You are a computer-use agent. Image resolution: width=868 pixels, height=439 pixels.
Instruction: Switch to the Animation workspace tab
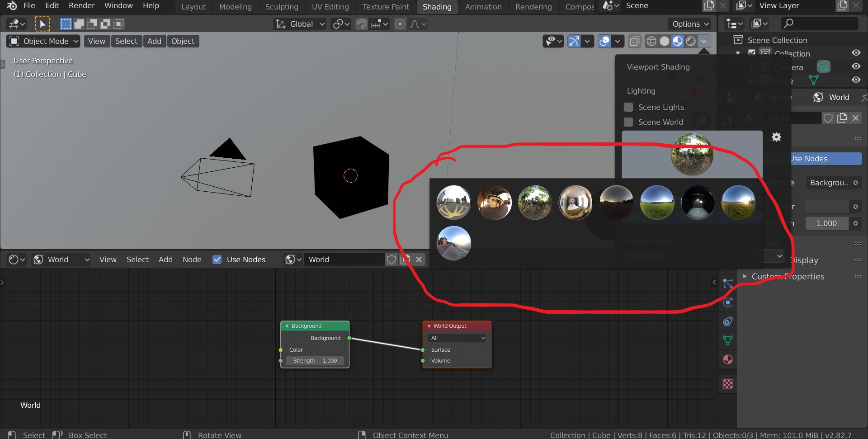(483, 7)
